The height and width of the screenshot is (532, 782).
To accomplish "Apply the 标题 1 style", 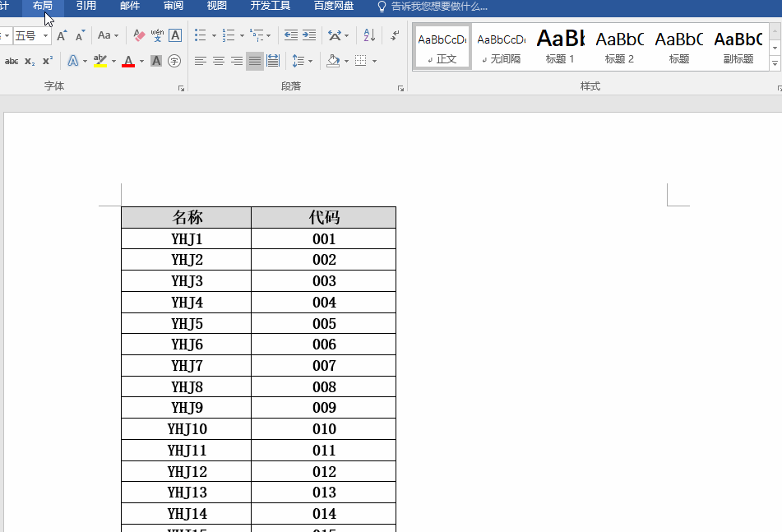I will [560, 46].
